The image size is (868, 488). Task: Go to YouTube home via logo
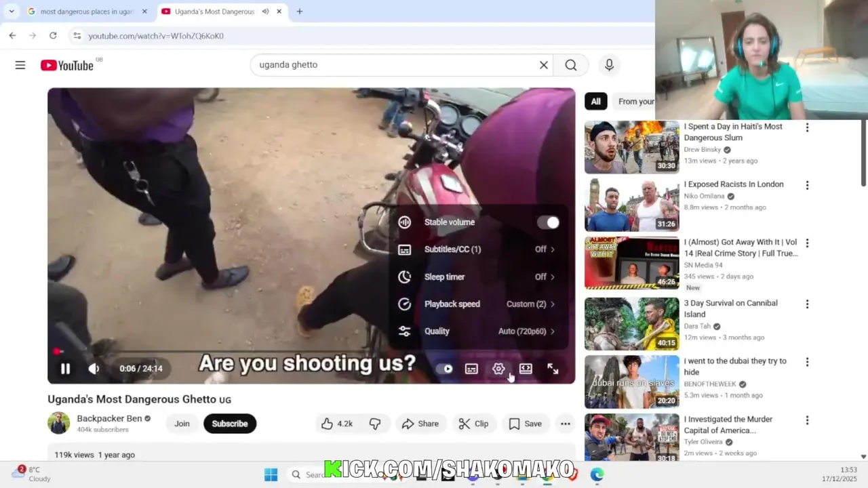pos(66,65)
